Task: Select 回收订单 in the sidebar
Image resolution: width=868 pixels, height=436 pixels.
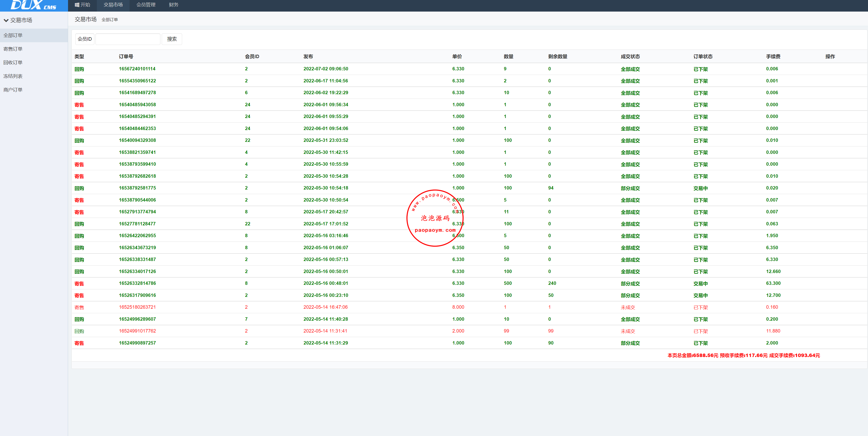Action: pyautogui.click(x=13, y=62)
